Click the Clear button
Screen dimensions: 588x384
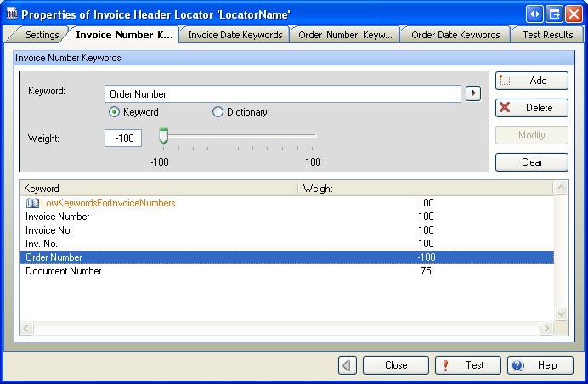532,162
